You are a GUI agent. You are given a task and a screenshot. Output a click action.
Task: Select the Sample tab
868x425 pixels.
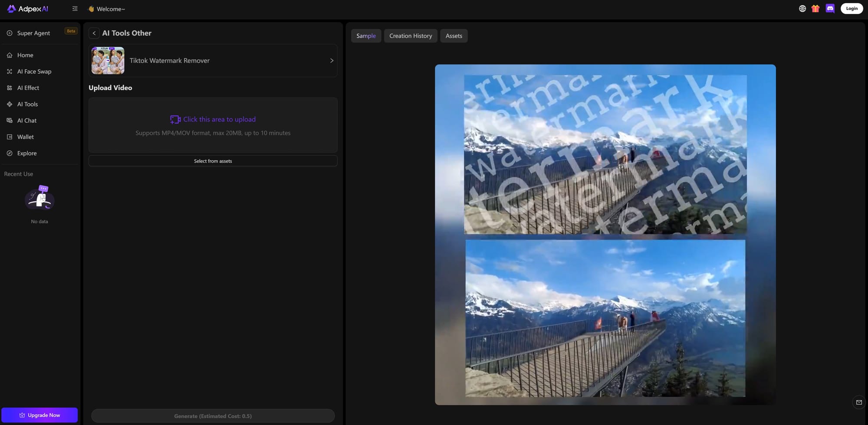point(366,36)
